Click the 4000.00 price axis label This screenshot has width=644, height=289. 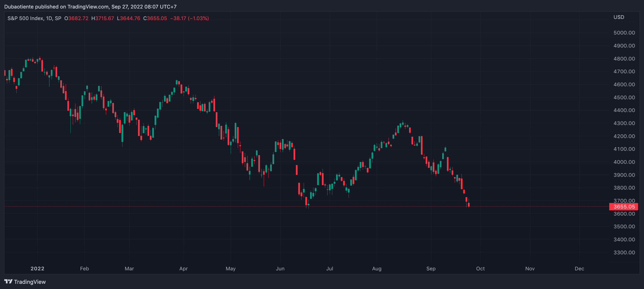(x=624, y=162)
